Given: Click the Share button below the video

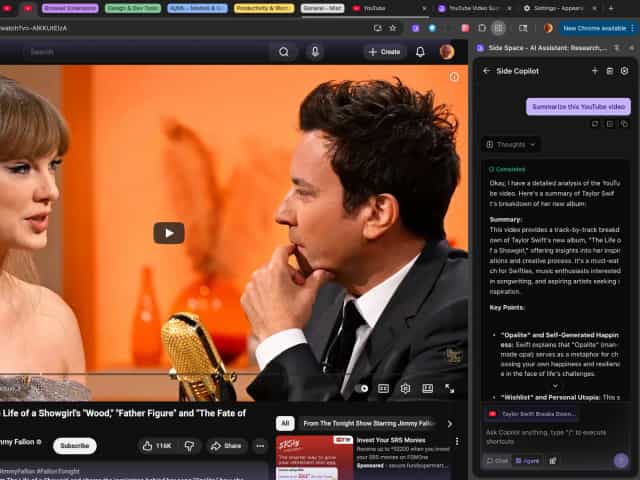Looking at the screenshot, I should click(x=226, y=446).
